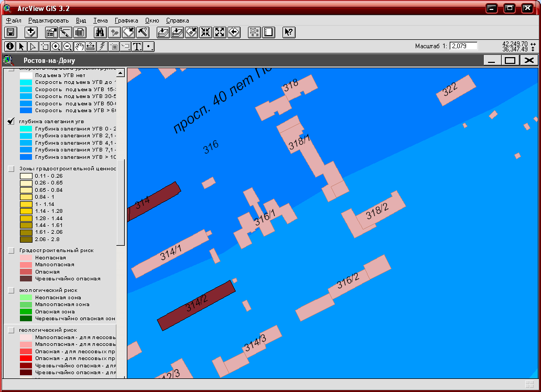The width and height of the screenshot is (541, 392).
Task: Click the Select By Theme icon
Action: [x=128, y=32]
